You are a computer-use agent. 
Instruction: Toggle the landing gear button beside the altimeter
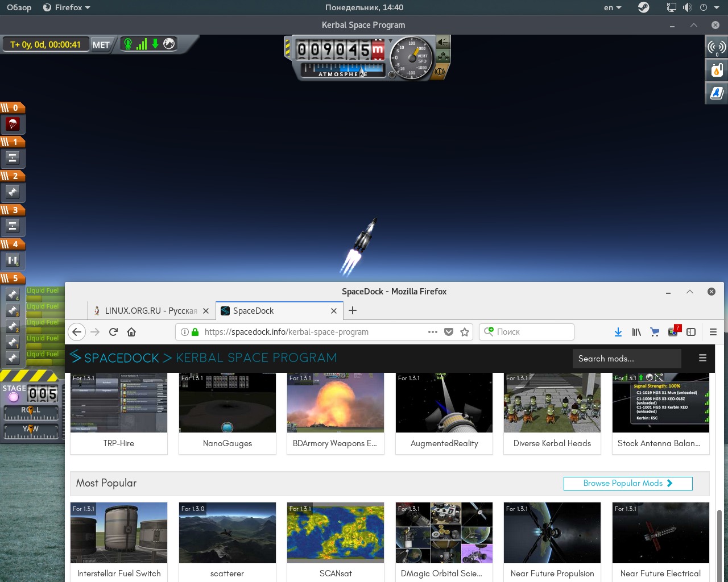tap(442, 56)
